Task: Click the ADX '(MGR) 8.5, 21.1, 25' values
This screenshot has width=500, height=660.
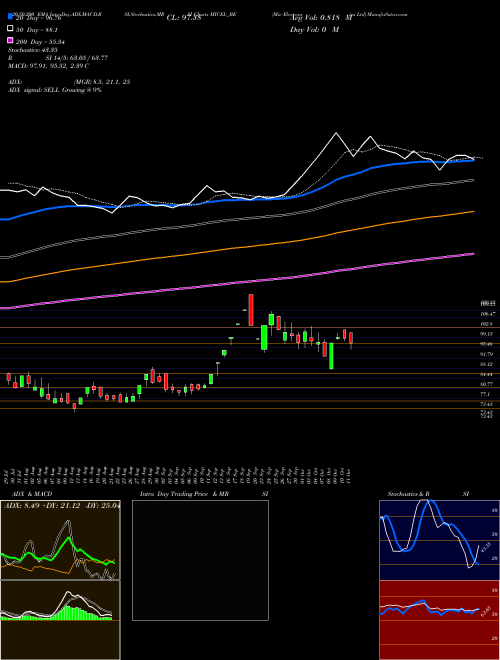Action: pyautogui.click(x=102, y=82)
